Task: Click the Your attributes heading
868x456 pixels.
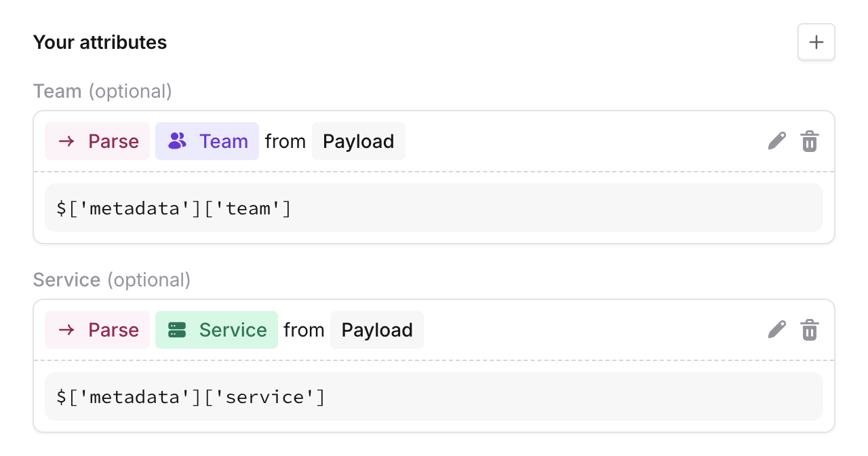Action: coord(100,42)
